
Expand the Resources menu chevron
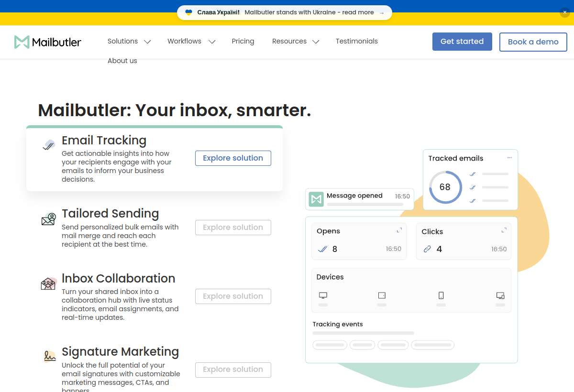[x=316, y=42]
